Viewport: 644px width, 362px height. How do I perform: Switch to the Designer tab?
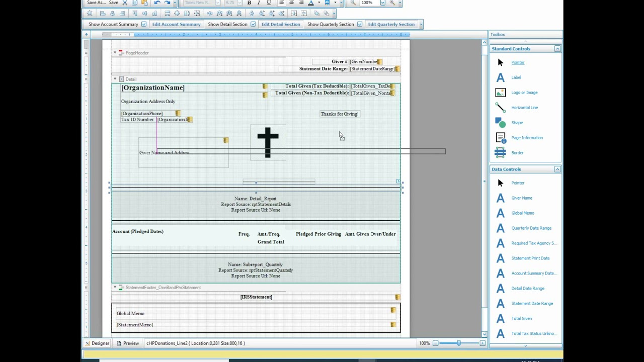click(97, 343)
